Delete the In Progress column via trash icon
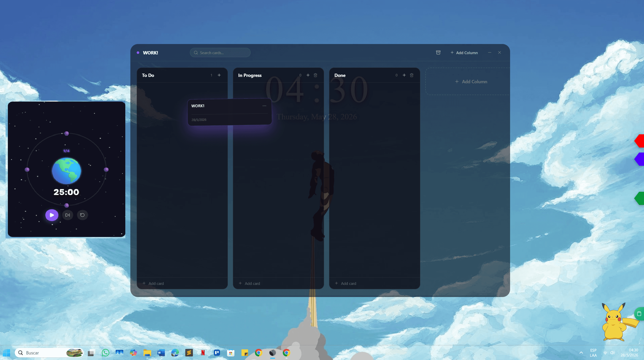 click(x=315, y=75)
